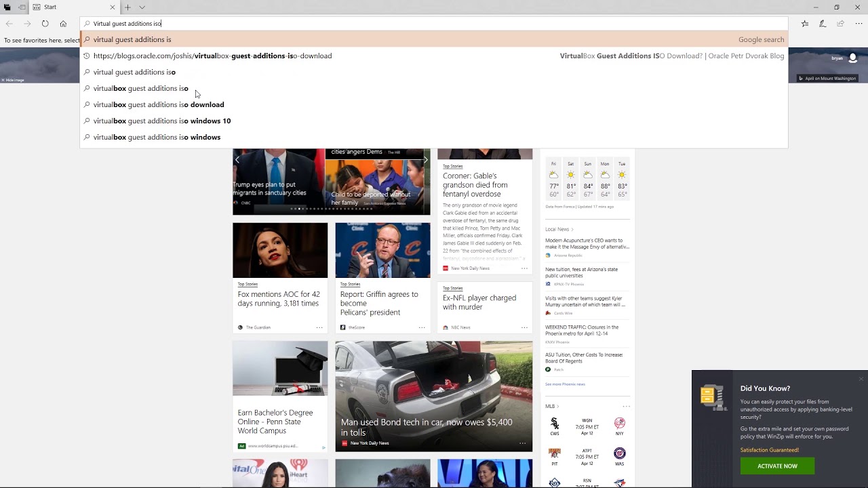The width and height of the screenshot is (868, 488).
Task: Click the Fox mentions AOC story photo
Action: (280, 250)
